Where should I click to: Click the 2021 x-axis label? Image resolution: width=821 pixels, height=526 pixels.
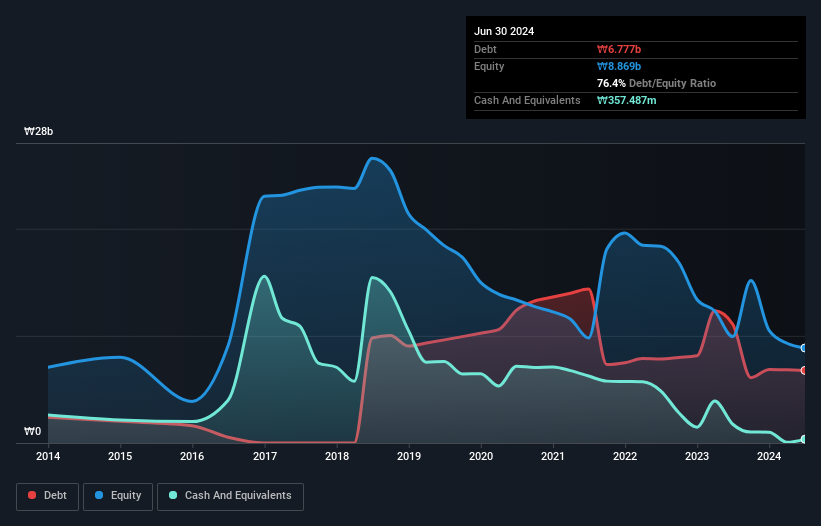[553, 456]
